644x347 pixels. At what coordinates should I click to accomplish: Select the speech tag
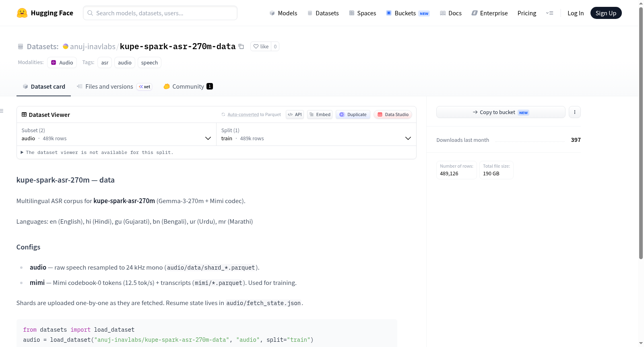point(149,62)
